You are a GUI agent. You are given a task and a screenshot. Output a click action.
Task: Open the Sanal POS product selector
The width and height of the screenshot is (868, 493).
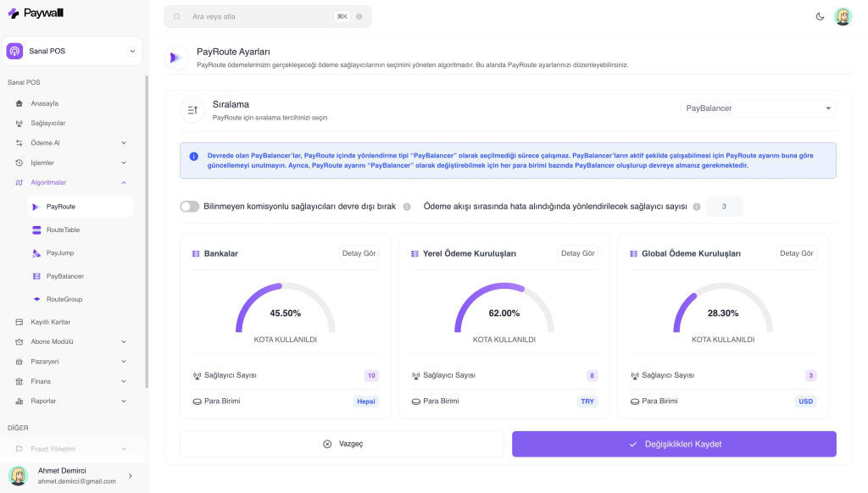click(x=72, y=51)
